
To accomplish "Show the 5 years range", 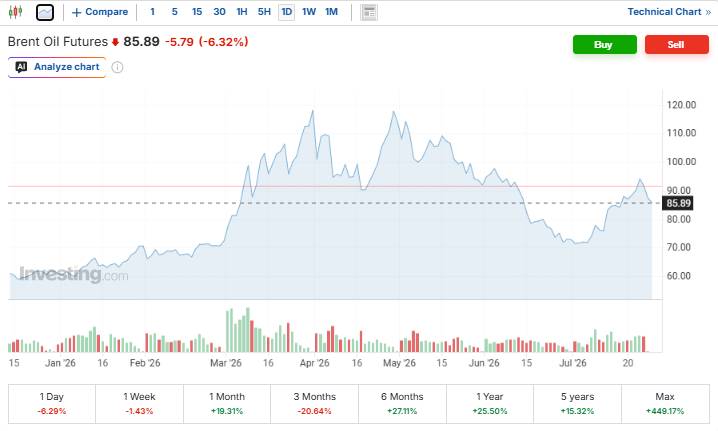I will pyautogui.click(x=577, y=404).
